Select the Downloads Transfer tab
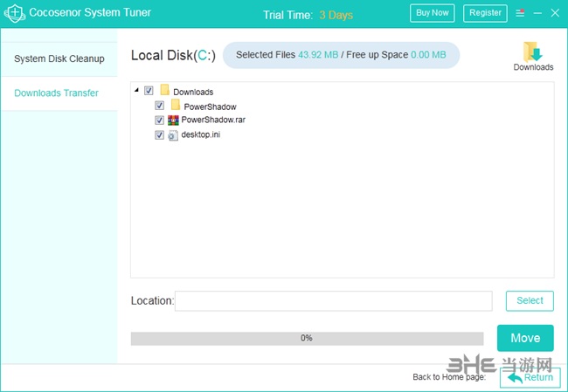The height and width of the screenshot is (392, 568). tap(59, 93)
